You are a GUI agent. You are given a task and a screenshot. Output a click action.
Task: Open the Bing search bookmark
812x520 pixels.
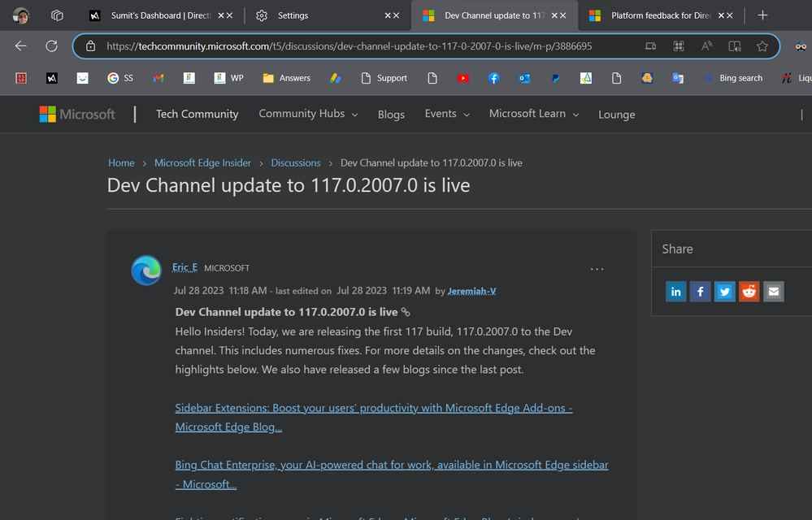[733, 78]
